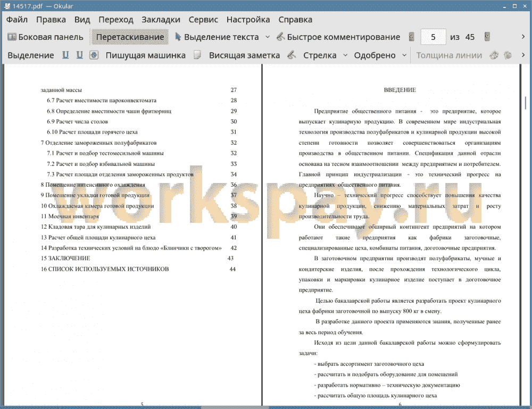Click the vertical scrollbar handle
Viewport: 532px width, 409px height.
[x=526, y=102]
